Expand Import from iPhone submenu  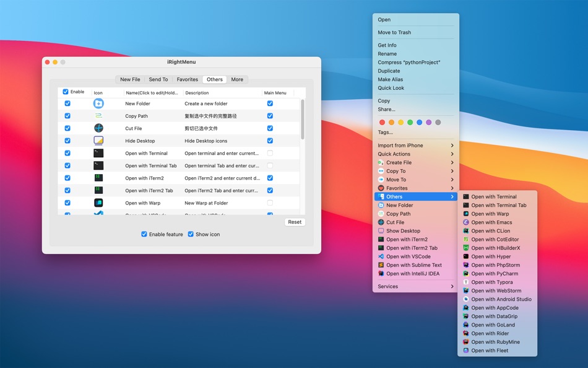tap(415, 146)
